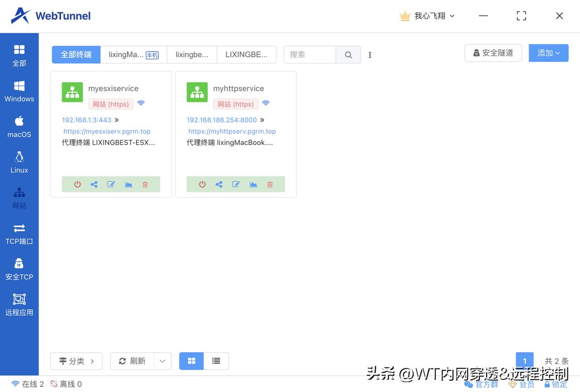This screenshot has width=580, height=392.
Task: Share the myhttpservice tunnel
Action: [x=219, y=184]
